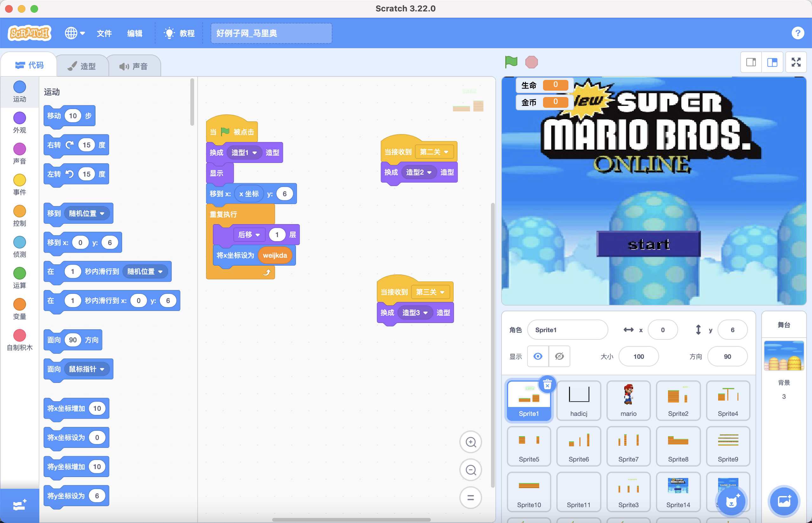The width and height of the screenshot is (812, 523).
Task: Switch to the 声音 sounds tab
Action: (x=134, y=66)
